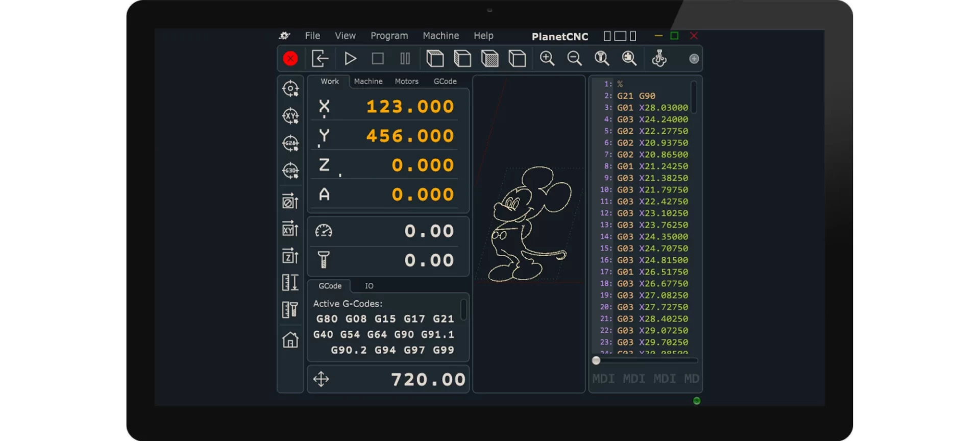The image size is (980, 441).
Task: Click the open program file icon
Action: point(320,59)
